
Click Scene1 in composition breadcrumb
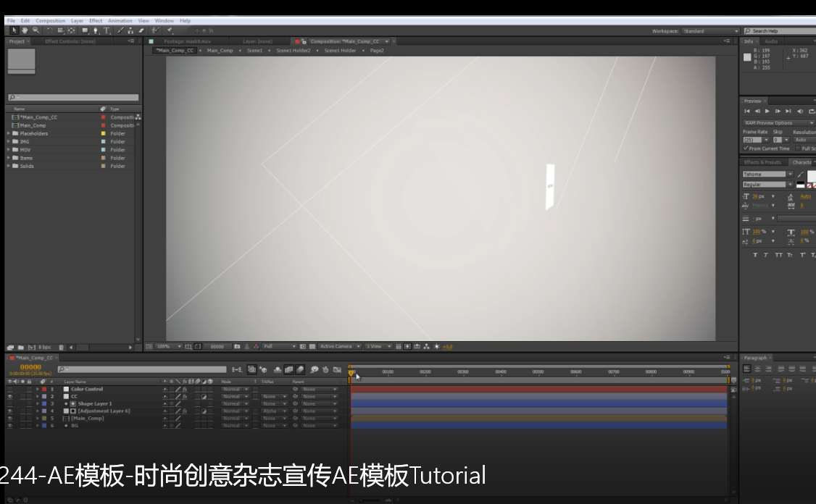tap(254, 51)
